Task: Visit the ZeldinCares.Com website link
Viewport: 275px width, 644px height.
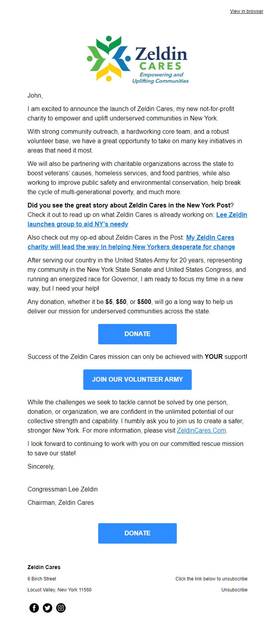Action: click(201, 430)
